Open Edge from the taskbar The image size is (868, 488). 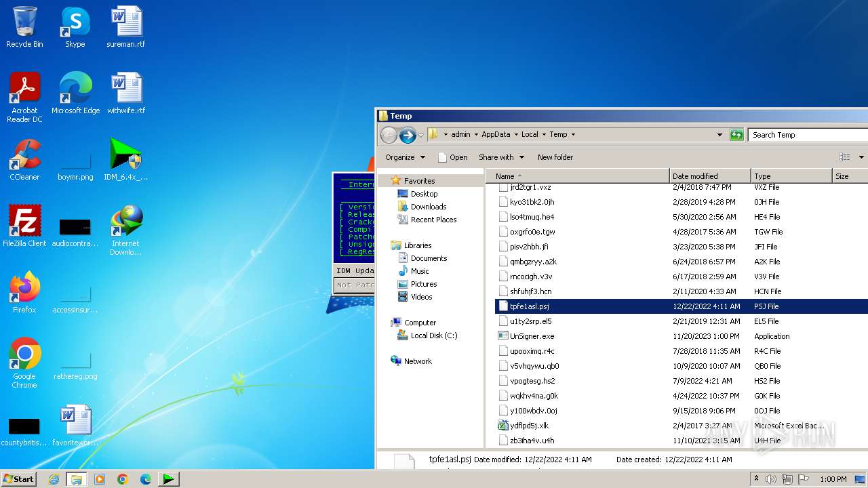pyautogui.click(x=146, y=479)
